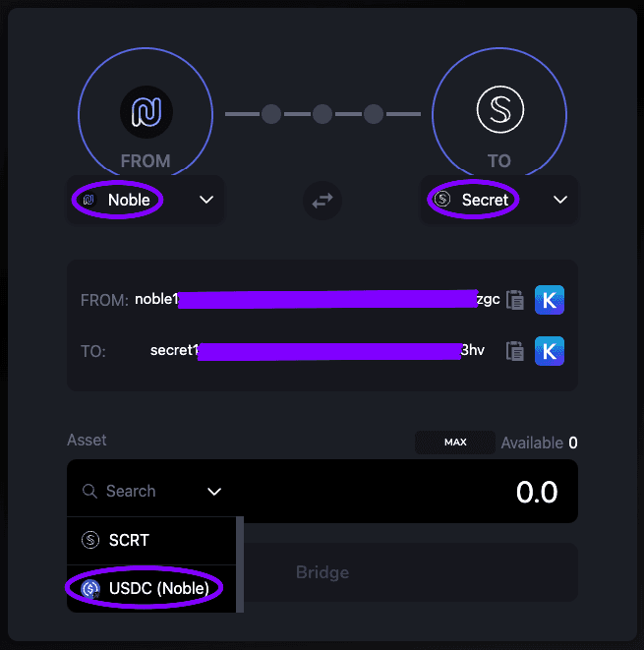Screen dimensions: 644x650
Task: Click the first dot of bridge progress line
Action: (271, 114)
